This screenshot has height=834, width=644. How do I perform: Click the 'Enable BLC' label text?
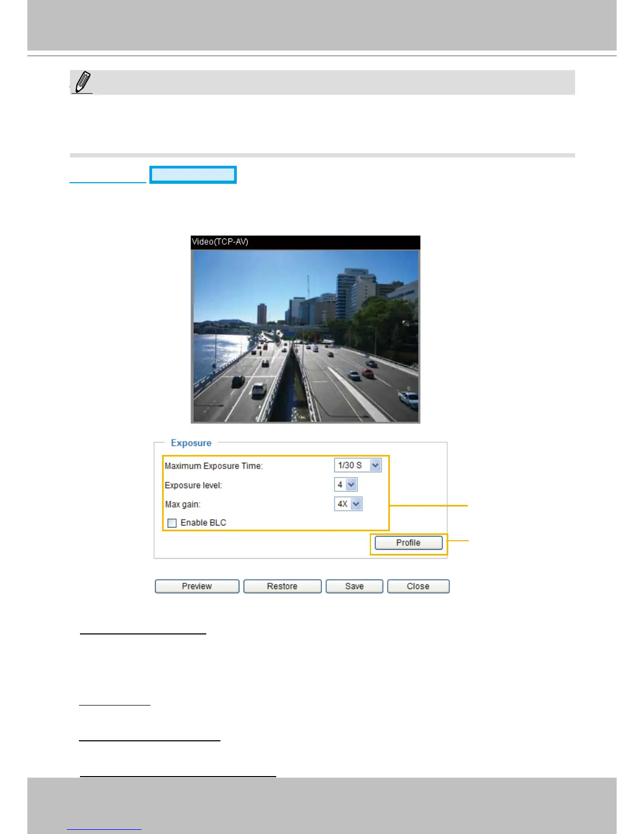point(203,523)
